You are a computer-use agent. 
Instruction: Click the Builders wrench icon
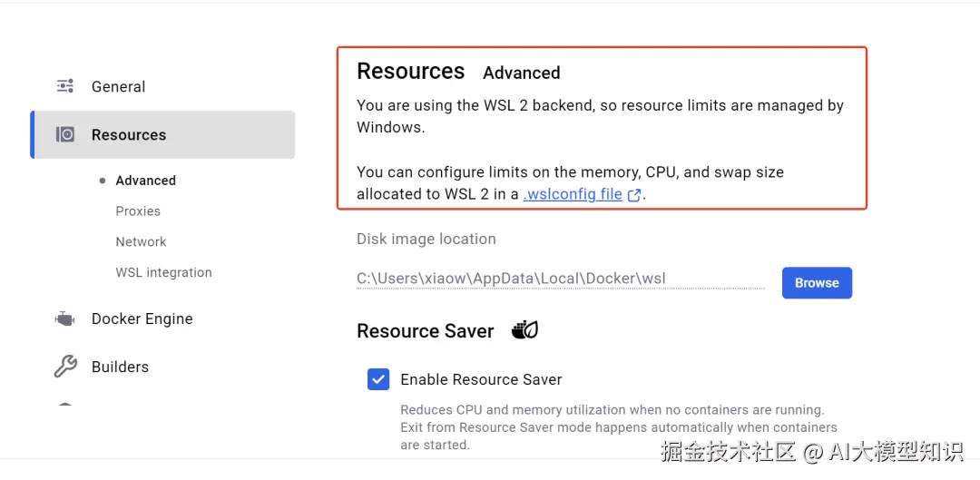click(x=65, y=367)
